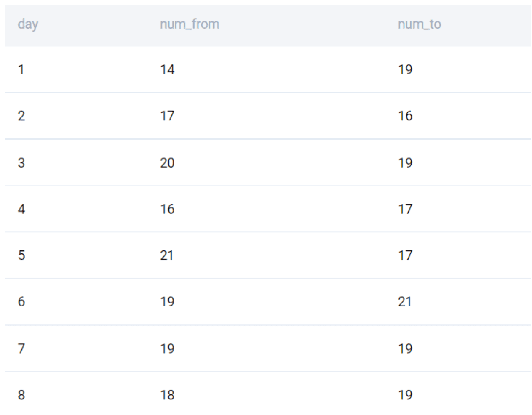This screenshot has height=415, width=532.
Task: Click num_from value 16 in day 4 row
Action: (x=167, y=209)
